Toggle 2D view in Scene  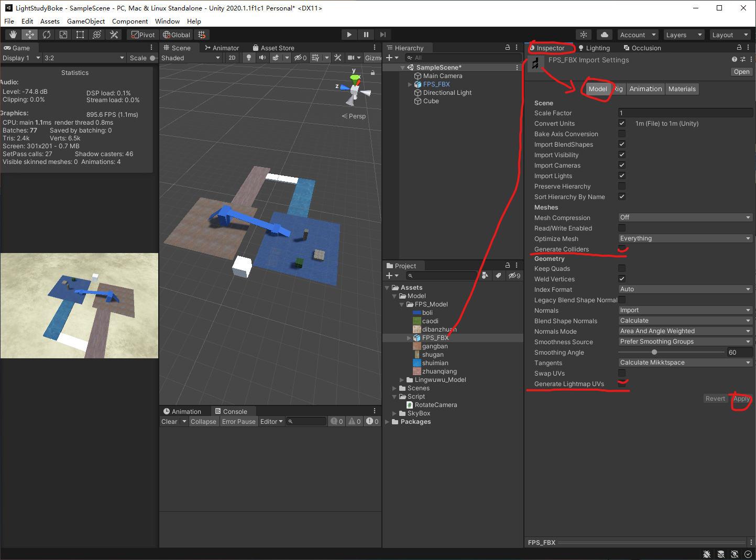tap(232, 58)
